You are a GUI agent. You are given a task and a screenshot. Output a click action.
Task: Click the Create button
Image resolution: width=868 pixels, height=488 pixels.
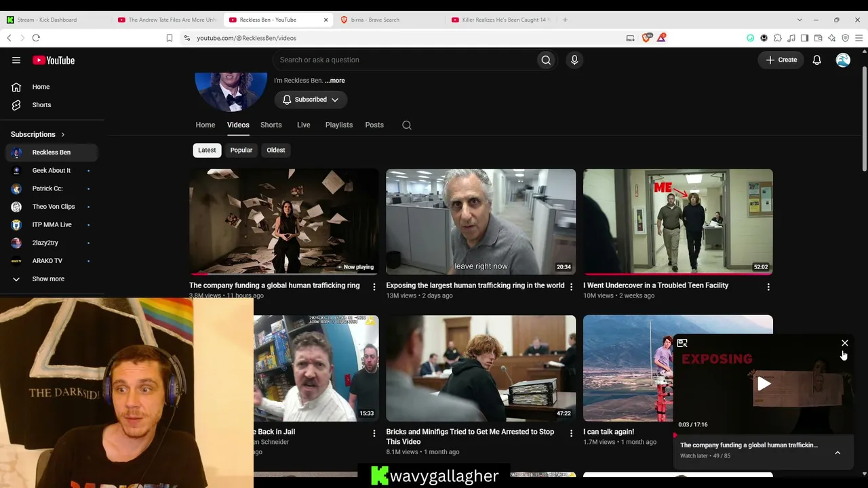coord(781,60)
